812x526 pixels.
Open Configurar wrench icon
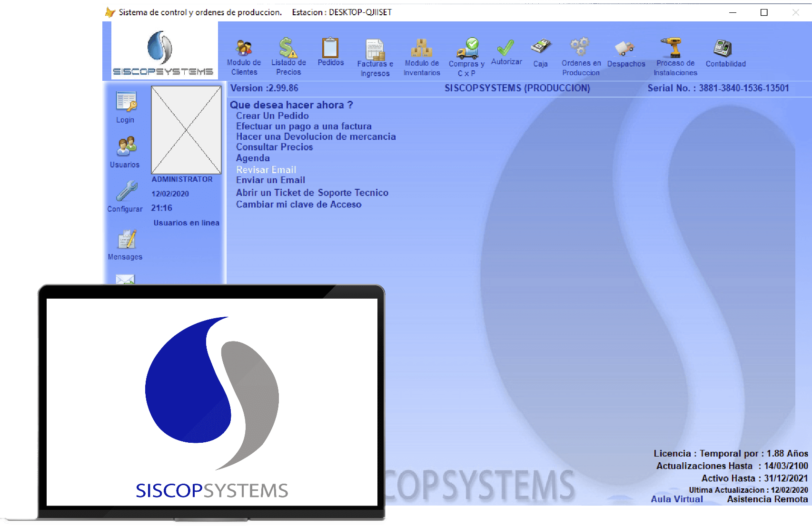126,191
